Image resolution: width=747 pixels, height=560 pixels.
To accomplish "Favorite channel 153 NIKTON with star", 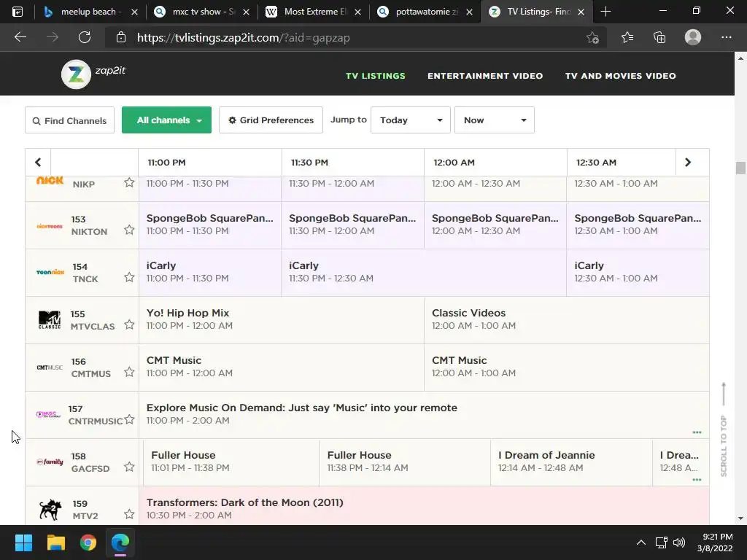I will coord(129,230).
